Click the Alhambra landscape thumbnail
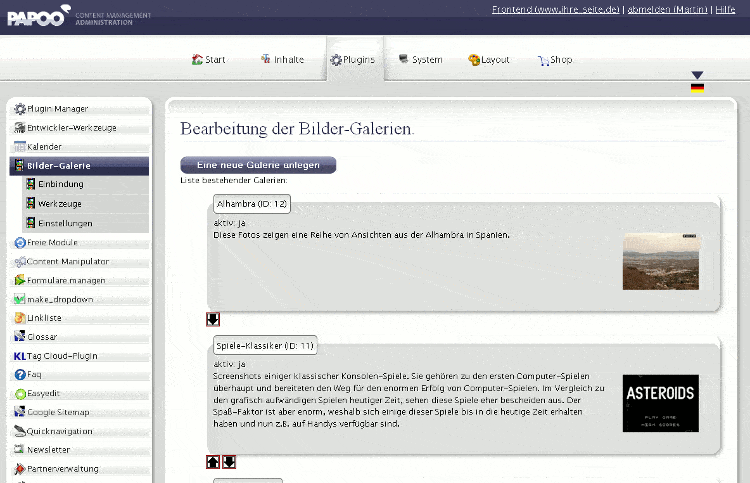Viewport: 750px width, 483px height. tap(661, 262)
